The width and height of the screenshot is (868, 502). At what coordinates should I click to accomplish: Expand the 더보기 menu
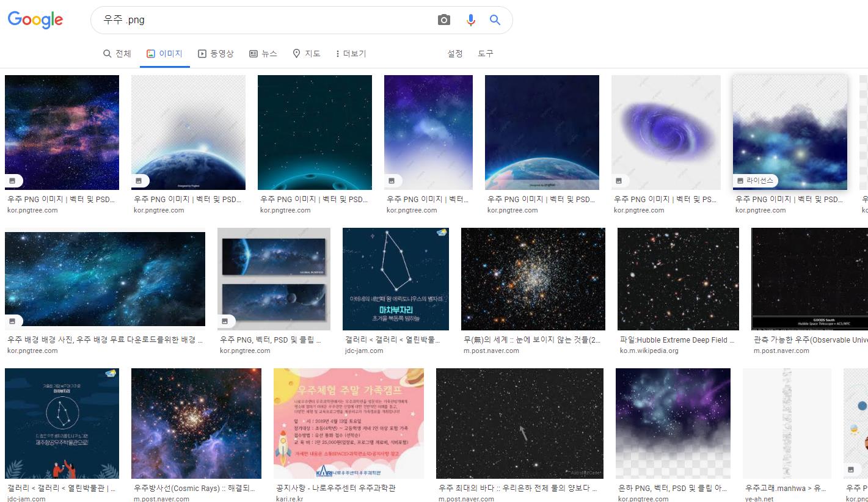(x=351, y=54)
